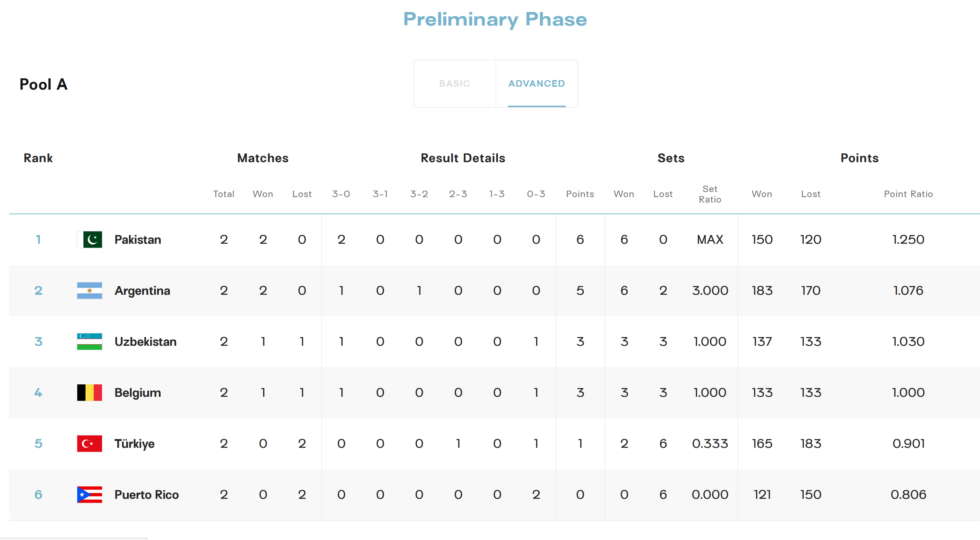The width and height of the screenshot is (980, 540).
Task: Switch to the BASIC standings tab
Action: pos(455,83)
